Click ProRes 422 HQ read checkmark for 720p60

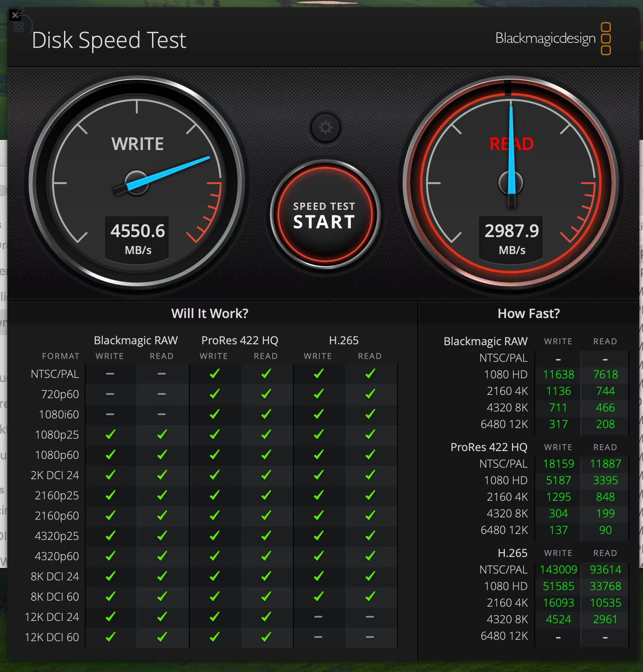[266, 394]
